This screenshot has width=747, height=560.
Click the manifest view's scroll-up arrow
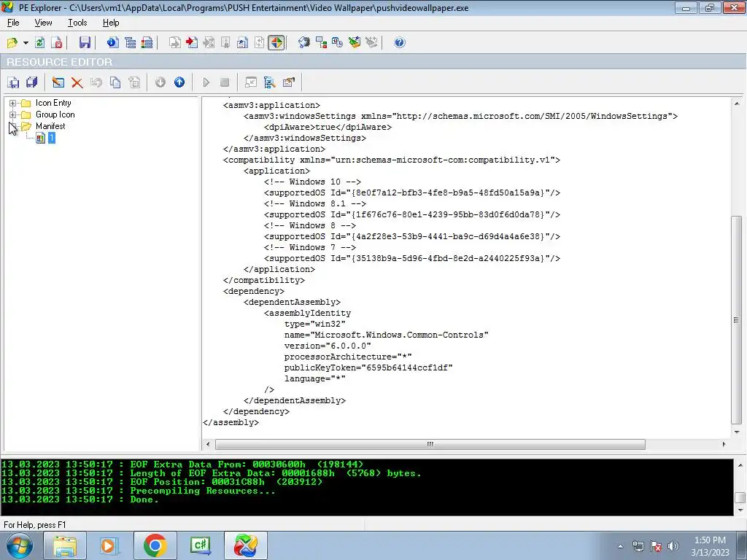(x=737, y=104)
